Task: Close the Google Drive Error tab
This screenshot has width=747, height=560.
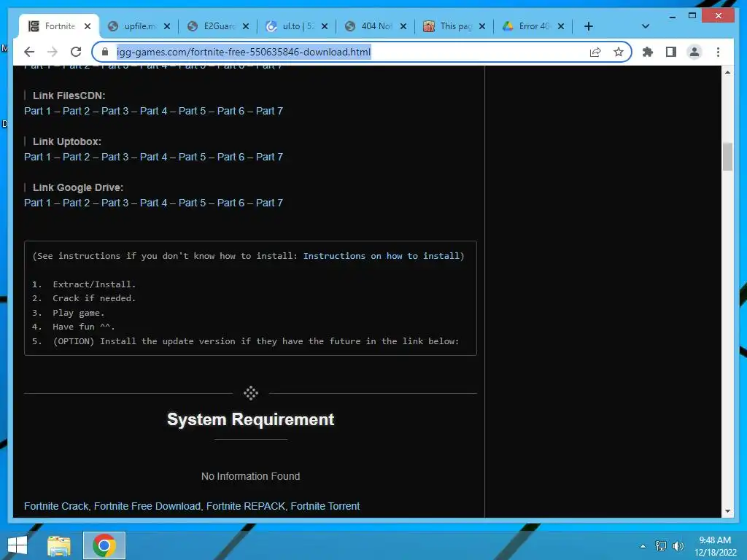Action: [x=561, y=26]
